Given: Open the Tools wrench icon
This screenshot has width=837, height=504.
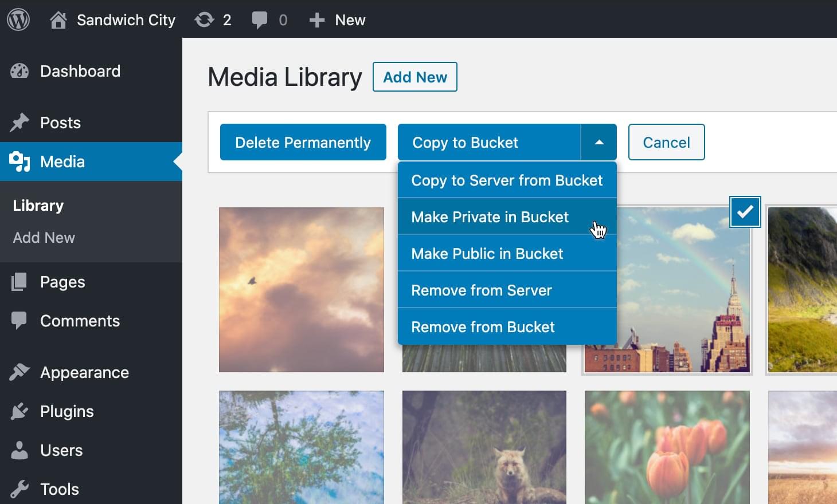Looking at the screenshot, I should point(19,489).
